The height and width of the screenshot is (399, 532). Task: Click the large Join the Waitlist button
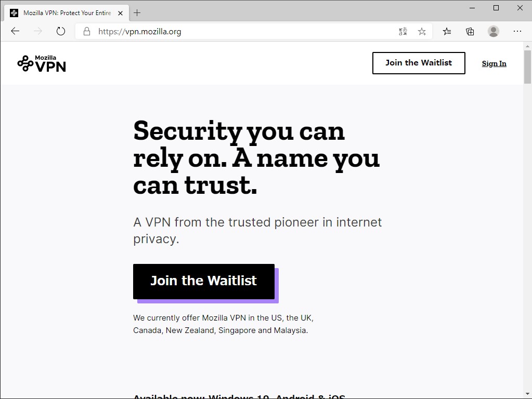(203, 281)
